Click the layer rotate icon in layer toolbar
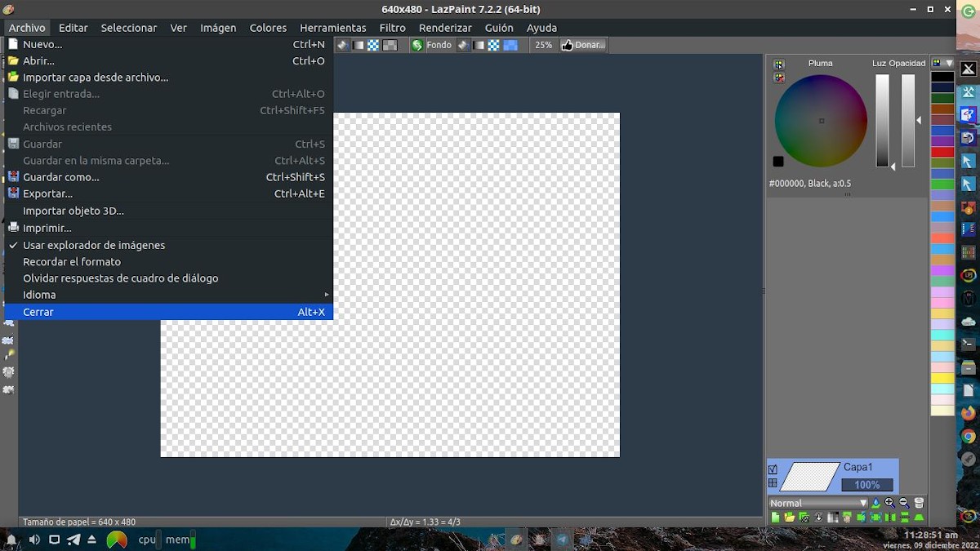 pos(862,517)
